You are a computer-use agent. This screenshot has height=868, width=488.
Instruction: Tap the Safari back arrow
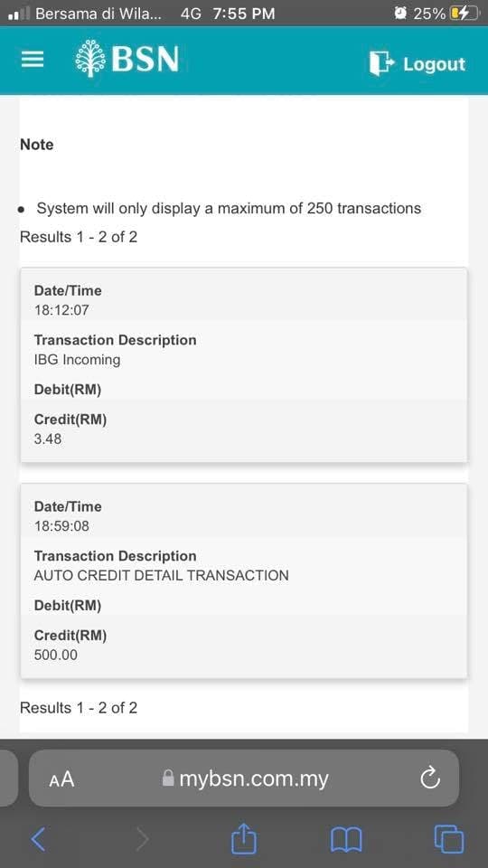[x=38, y=839]
